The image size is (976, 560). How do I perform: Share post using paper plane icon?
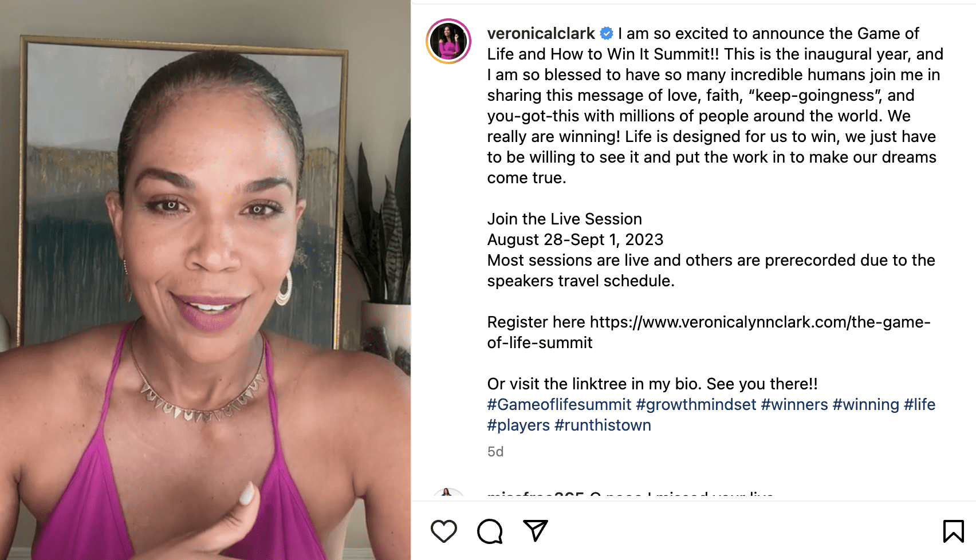click(x=536, y=531)
